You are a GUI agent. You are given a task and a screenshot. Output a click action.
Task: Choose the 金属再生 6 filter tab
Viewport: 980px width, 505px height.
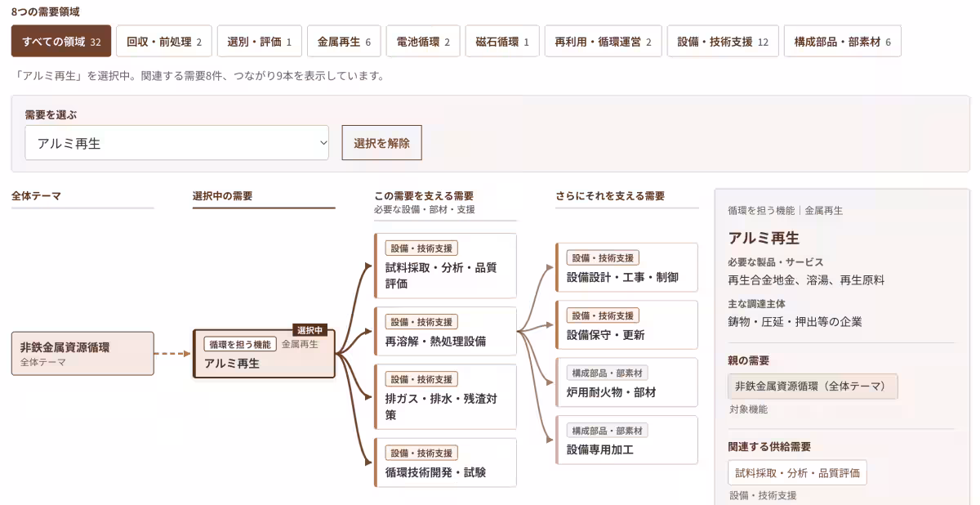(344, 41)
